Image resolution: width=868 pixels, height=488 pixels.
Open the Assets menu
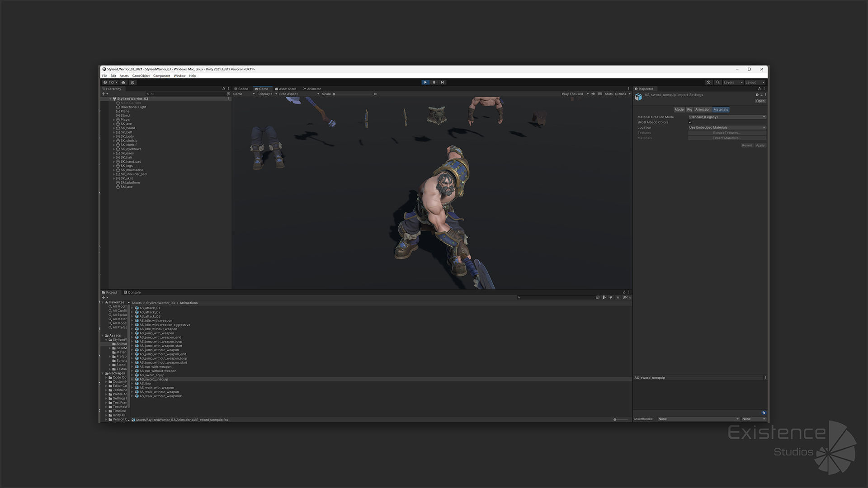[124, 76]
